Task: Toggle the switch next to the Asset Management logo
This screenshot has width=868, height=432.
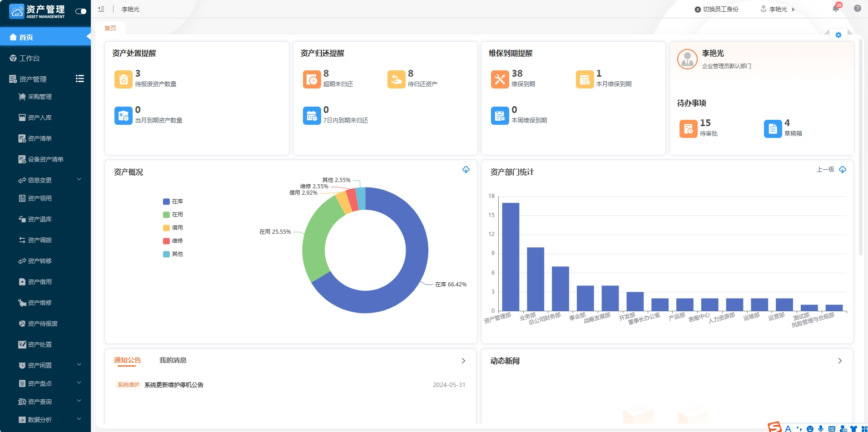Action: point(81,11)
